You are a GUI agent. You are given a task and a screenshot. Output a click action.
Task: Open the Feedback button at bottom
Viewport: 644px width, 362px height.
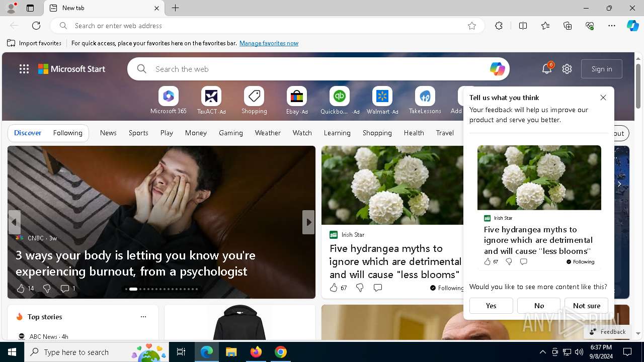[x=607, y=331]
